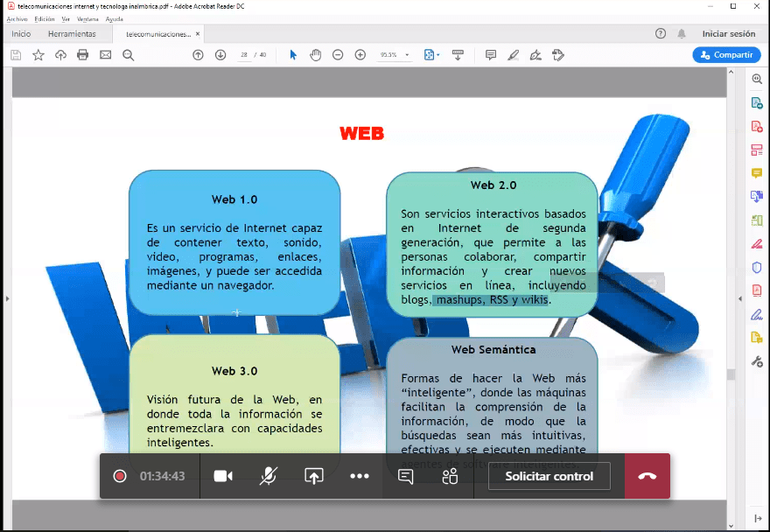Open the share screen option
The image size is (770, 532).
click(314, 476)
